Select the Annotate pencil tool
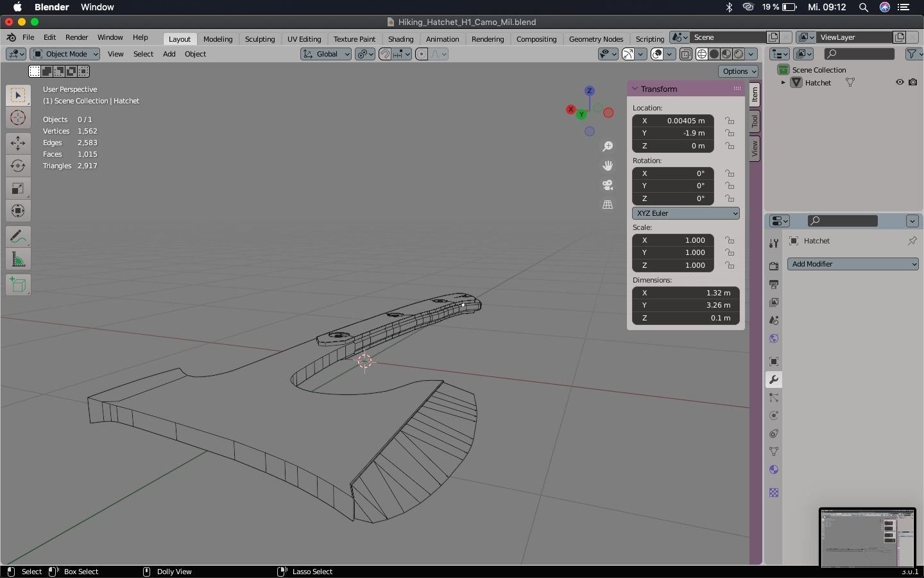The height and width of the screenshot is (578, 924). pos(18,236)
